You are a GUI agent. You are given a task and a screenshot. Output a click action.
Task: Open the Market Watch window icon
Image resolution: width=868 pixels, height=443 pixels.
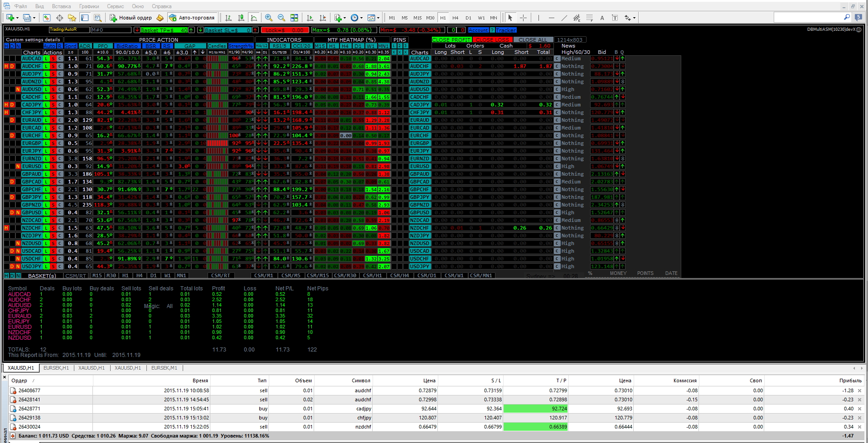[x=47, y=18]
